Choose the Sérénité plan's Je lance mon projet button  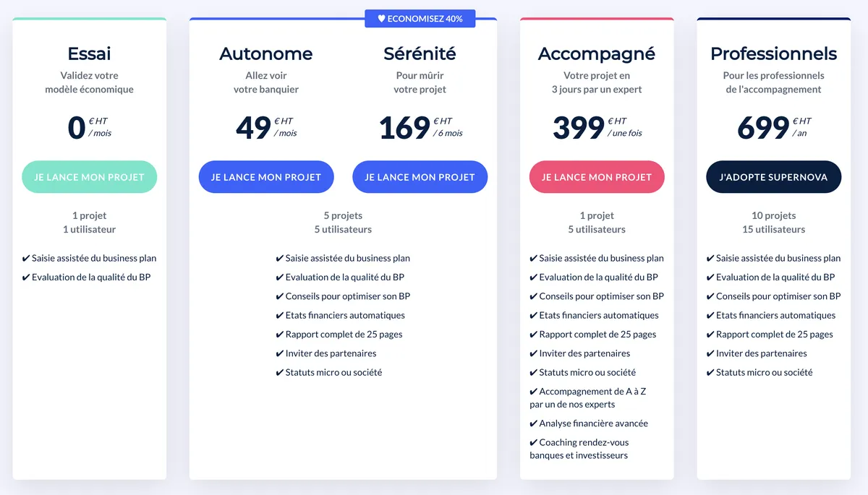(420, 177)
